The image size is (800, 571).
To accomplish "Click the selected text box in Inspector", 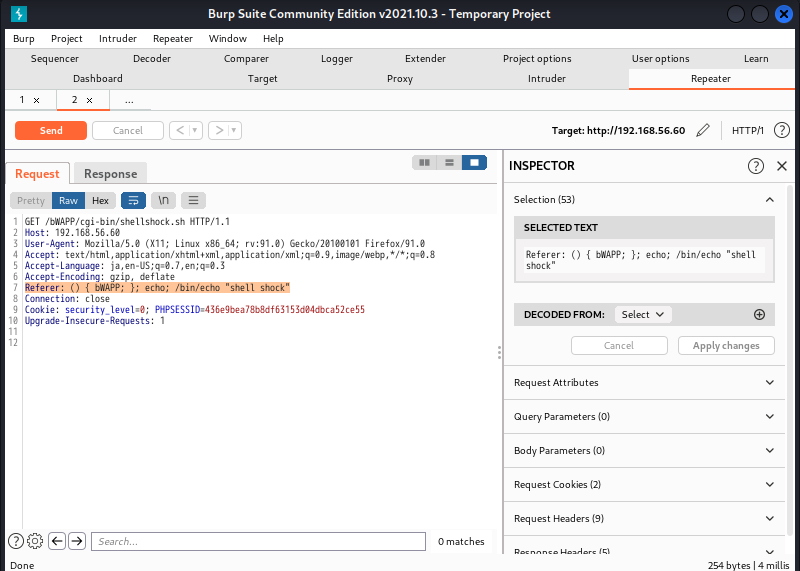I will (644, 260).
